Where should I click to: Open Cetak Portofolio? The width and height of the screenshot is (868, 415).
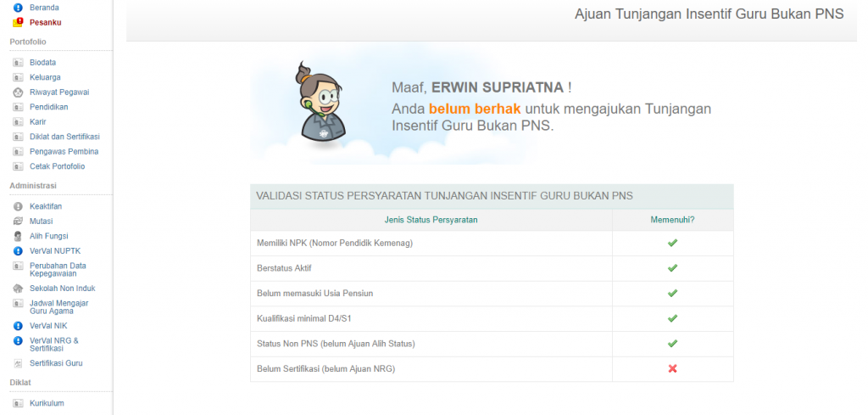57,166
